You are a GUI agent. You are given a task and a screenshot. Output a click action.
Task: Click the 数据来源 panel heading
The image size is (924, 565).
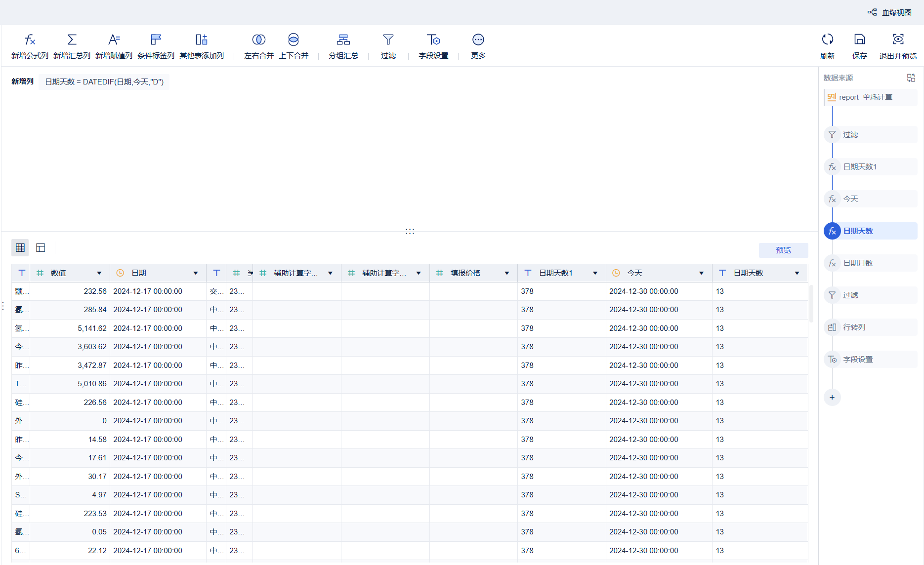(838, 78)
